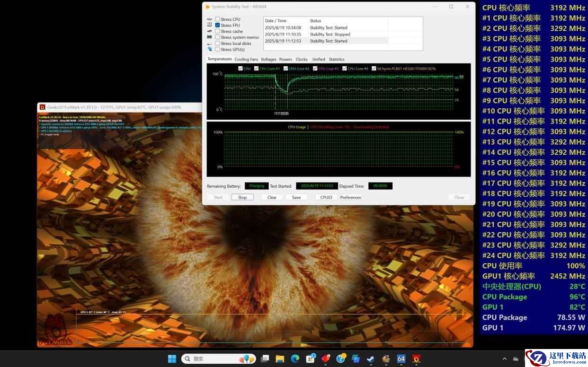This screenshot has width=588, height=367.
Task: Tick the Stress GPU(s) checkbox
Action: click(218, 49)
